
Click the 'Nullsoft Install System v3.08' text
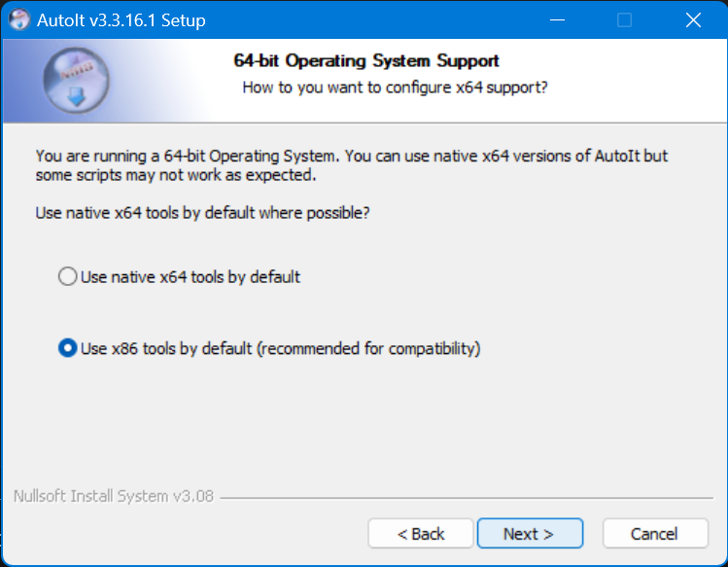pos(114,496)
